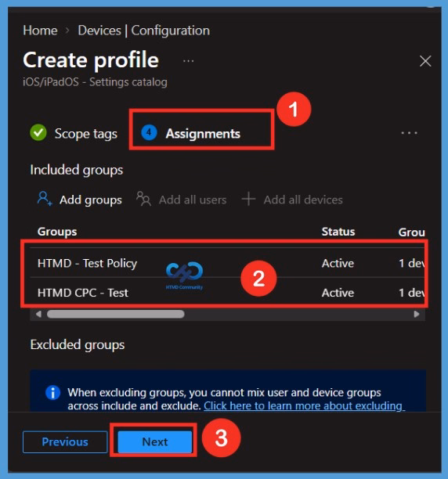
Task: Click Active status of HTMD - Test Policy
Action: coord(338,263)
